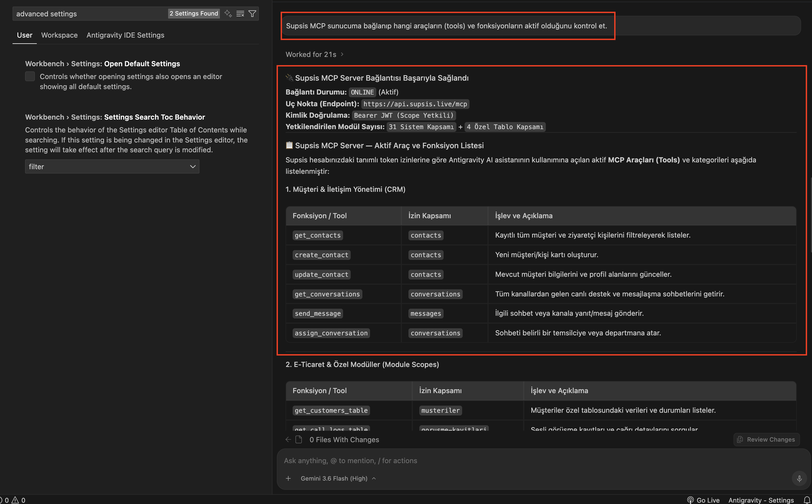Click the file icon beside Files With Changes
The height and width of the screenshot is (504, 812).
[x=299, y=439]
